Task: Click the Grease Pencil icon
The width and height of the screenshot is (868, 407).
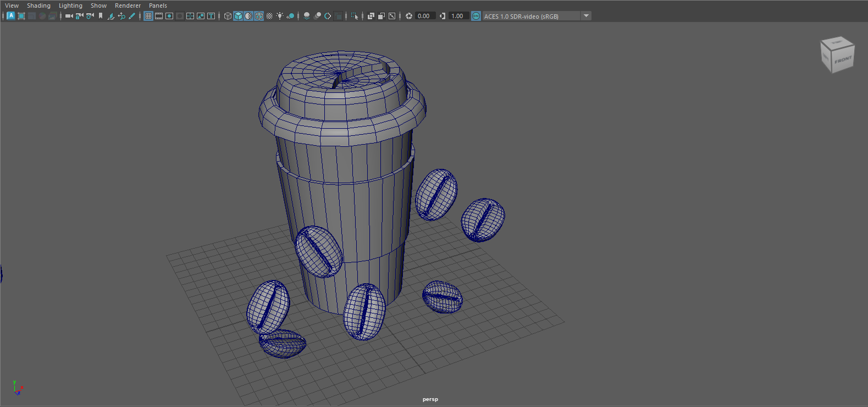Action: point(132,16)
